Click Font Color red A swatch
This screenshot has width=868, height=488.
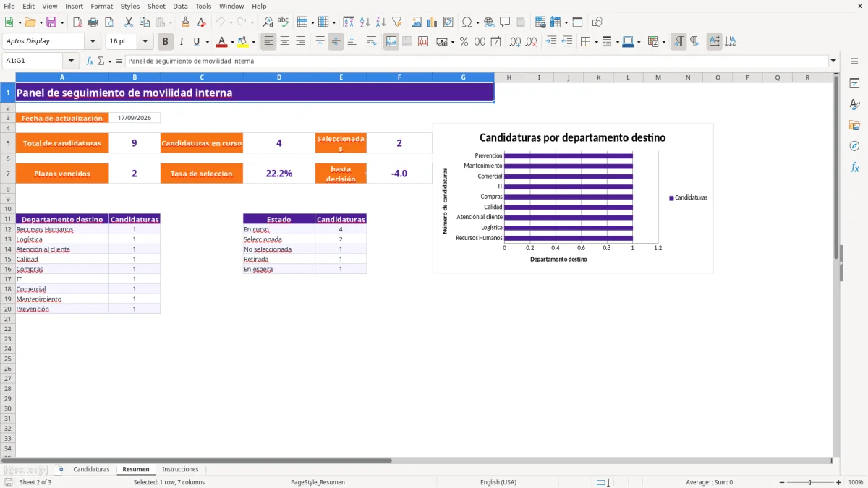coord(222,42)
